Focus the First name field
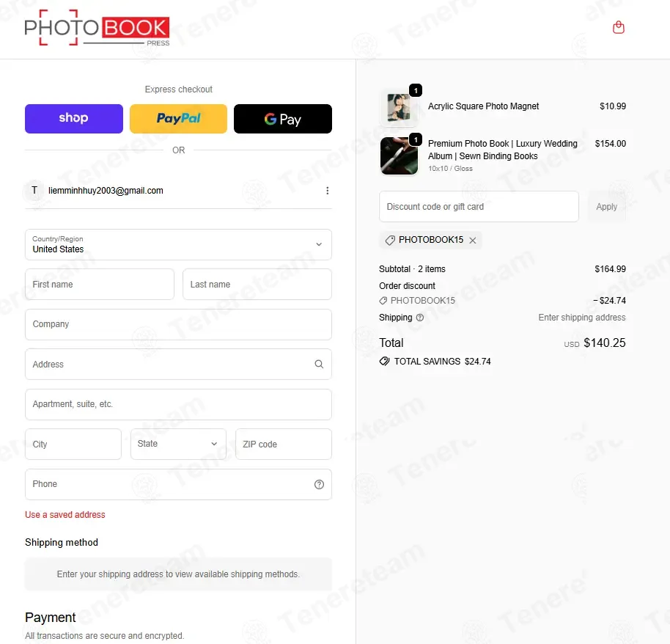 (x=100, y=285)
